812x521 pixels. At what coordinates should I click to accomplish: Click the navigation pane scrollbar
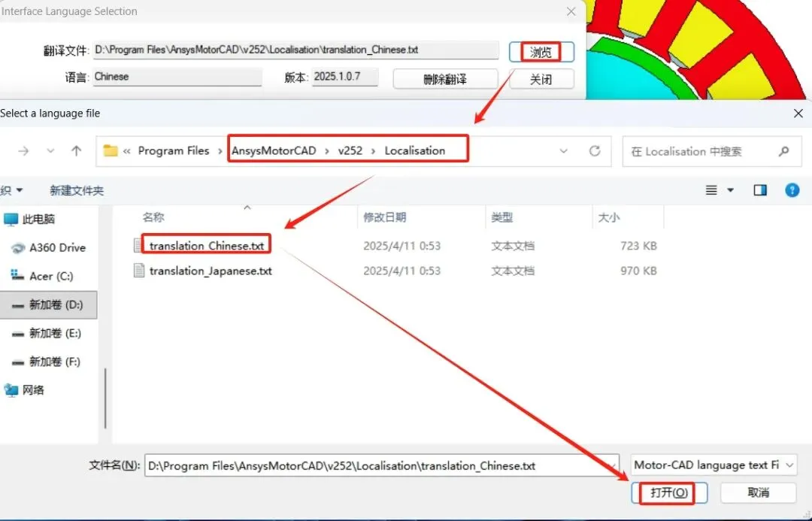pos(105,398)
